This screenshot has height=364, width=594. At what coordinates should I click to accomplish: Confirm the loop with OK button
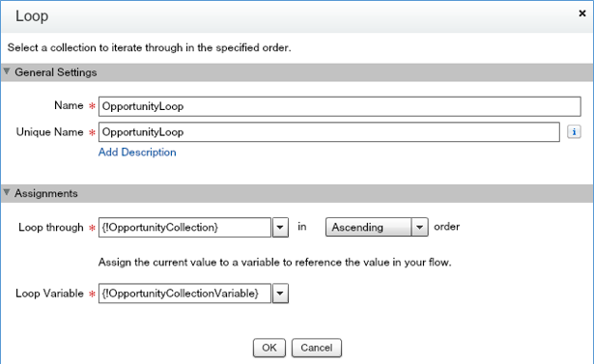[269, 348]
